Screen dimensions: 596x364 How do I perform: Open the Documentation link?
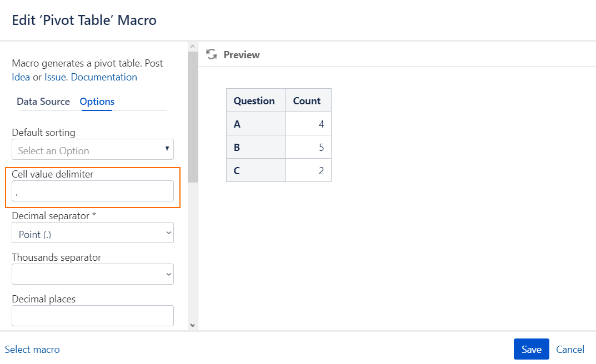point(104,77)
